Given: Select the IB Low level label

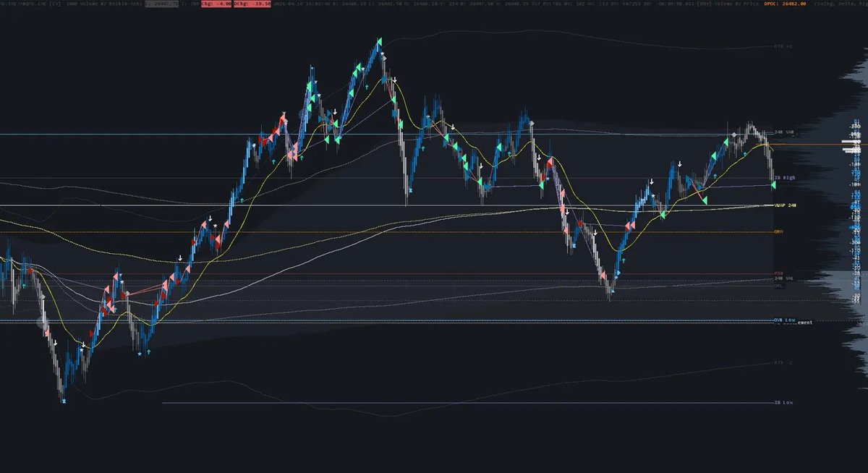Looking at the screenshot, I should 783,403.
